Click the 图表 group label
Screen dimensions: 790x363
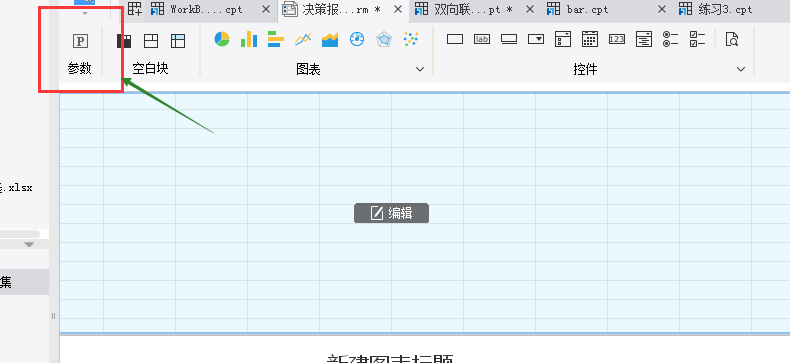pyautogui.click(x=308, y=70)
